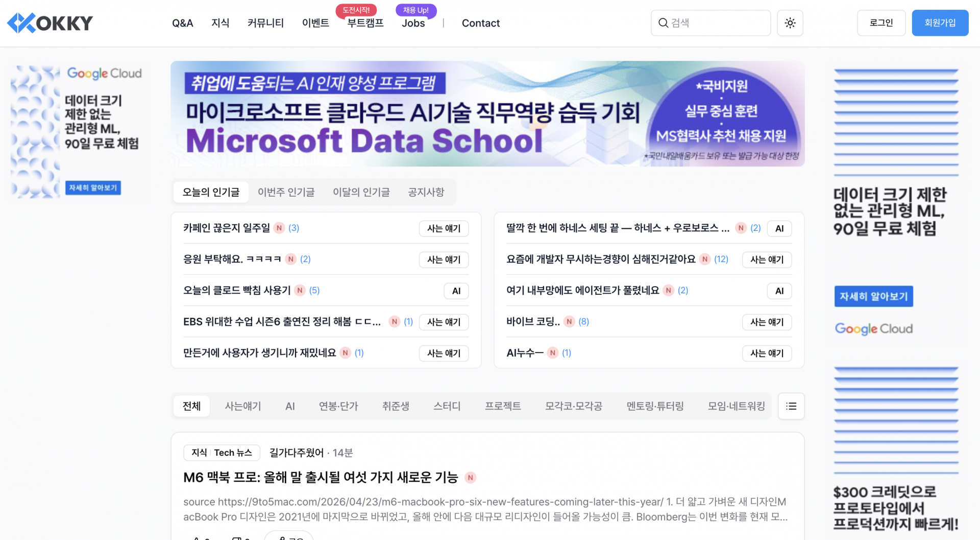980x540 pixels.
Task: Click AI tag on 오늘의 클로드 빡침 row
Action: pos(456,291)
